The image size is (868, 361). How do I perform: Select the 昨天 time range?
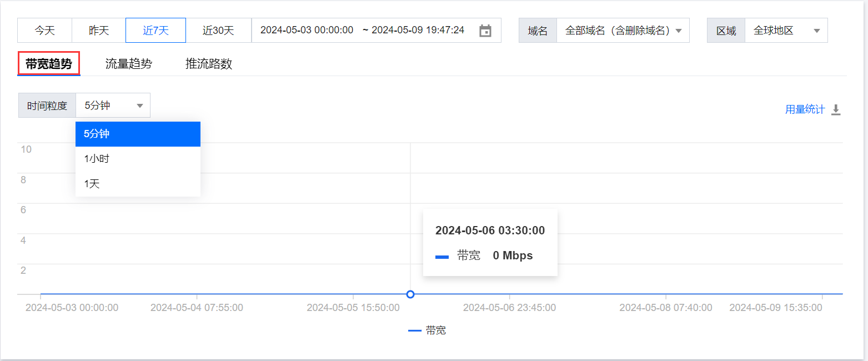coord(99,31)
